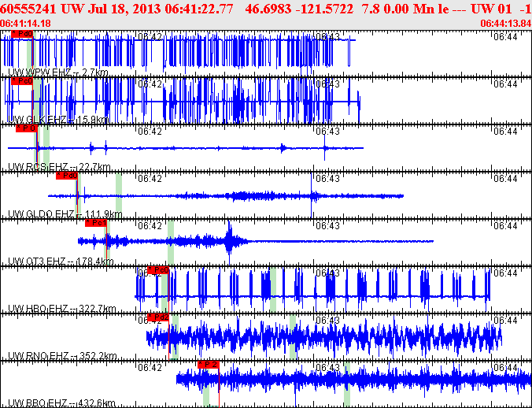
Task: Click station label UW RNO EHZ 352.2km
Action: 62,356
